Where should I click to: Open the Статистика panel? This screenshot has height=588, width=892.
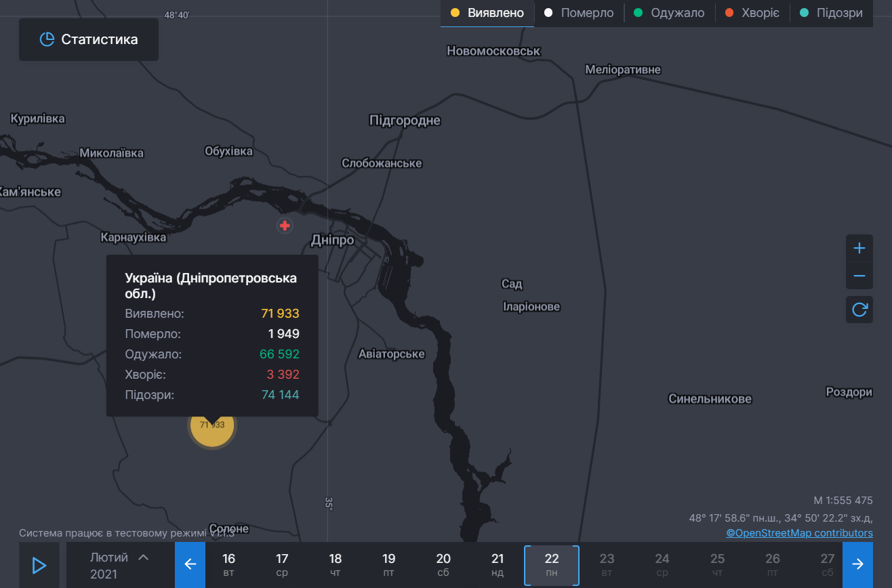pos(89,39)
